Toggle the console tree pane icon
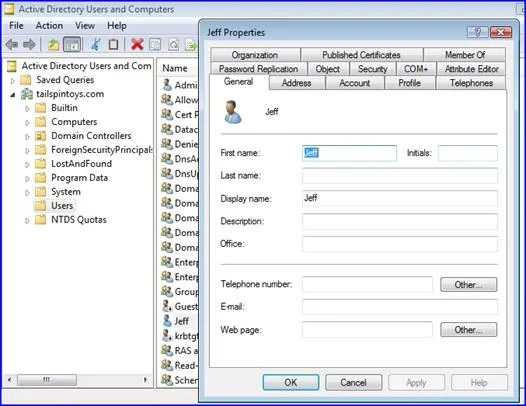526x406 pixels. (72, 44)
